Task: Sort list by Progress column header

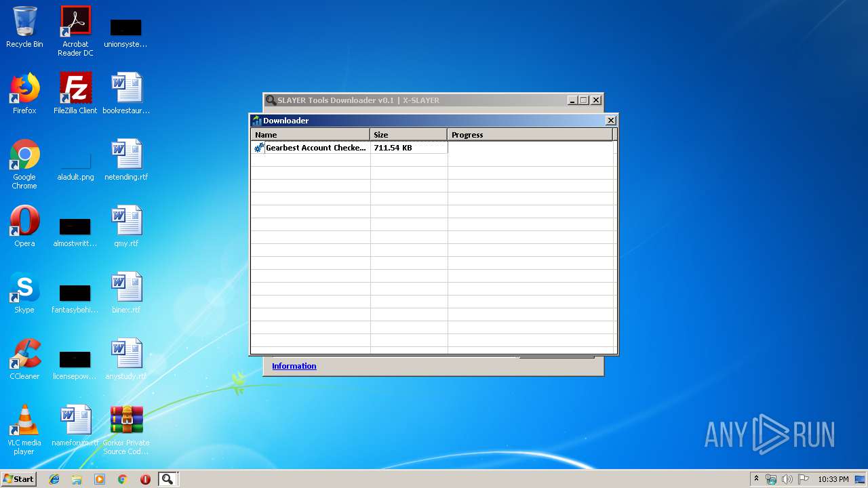Action: [x=530, y=135]
